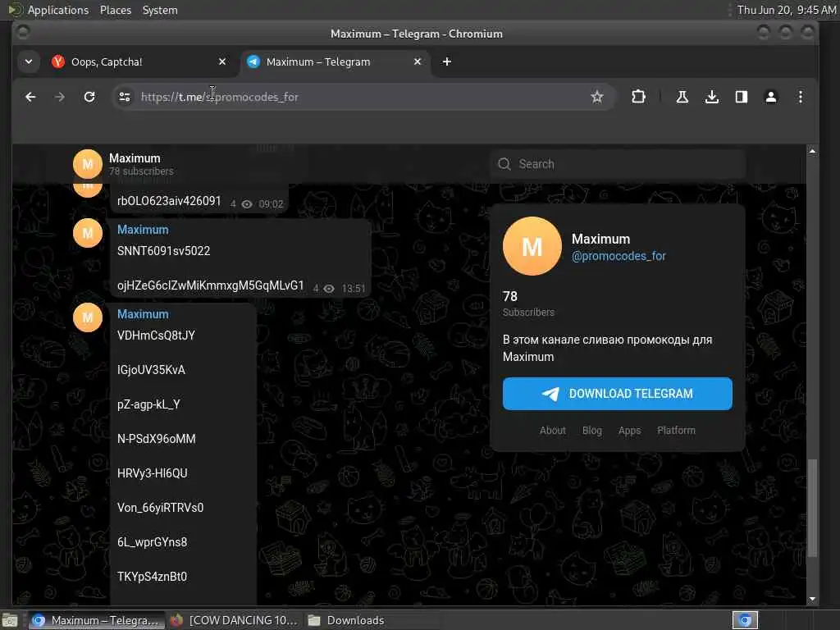The width and height of the screenshot is (840, 630).
Task: Click the DOWNLOAD TELEGRAM button
Action: point(617,394)
